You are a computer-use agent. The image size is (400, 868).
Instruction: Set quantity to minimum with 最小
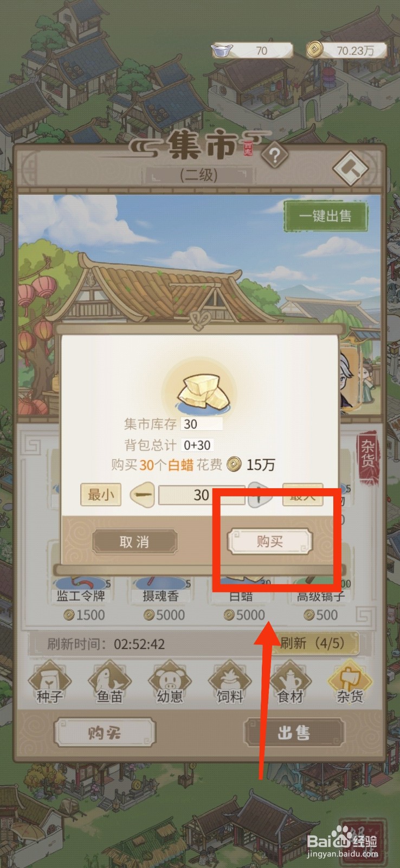point(100,495)
